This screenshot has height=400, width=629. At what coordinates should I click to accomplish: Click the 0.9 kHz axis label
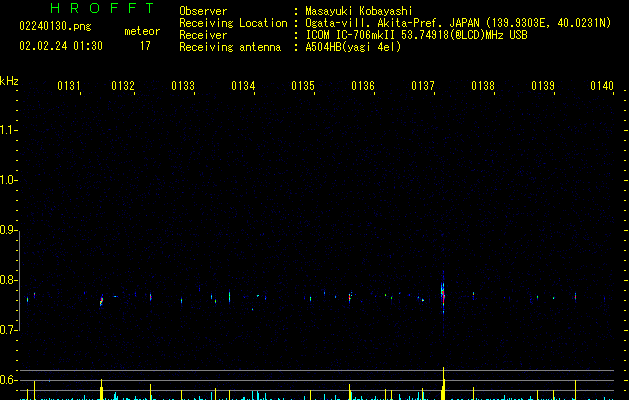pyautogui.click(x=9, y=230)
